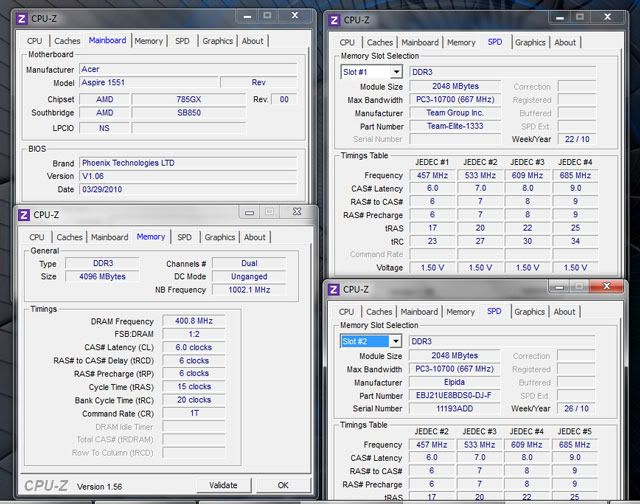Switch to Memory tab in Mainboard window
The width and height of the screenshot is (640, 504).
click(x=149, y=41)
